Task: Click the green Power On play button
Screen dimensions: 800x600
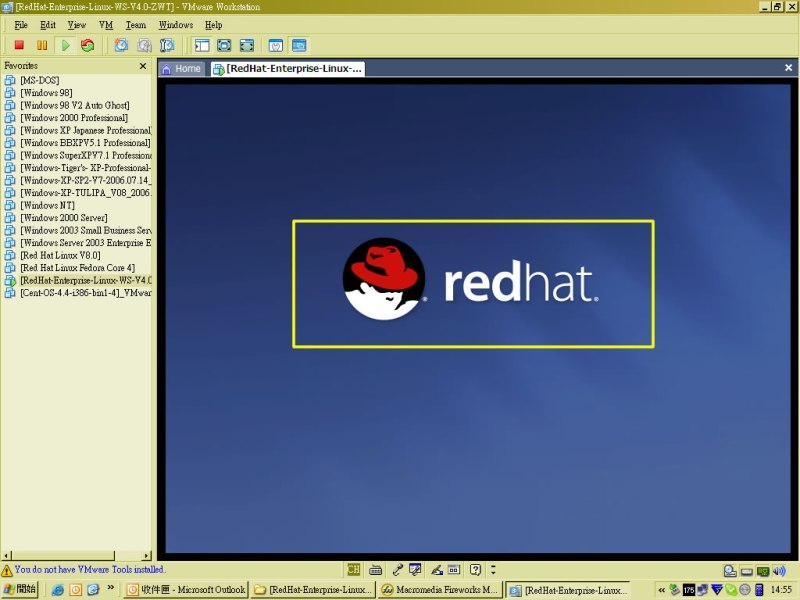Action: click(65, 45)
